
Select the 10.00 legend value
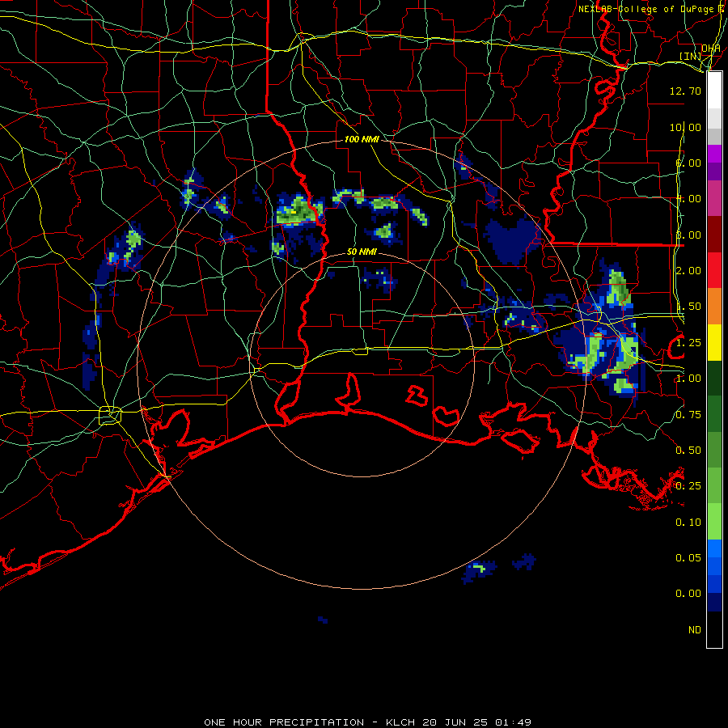coord(685,127)
